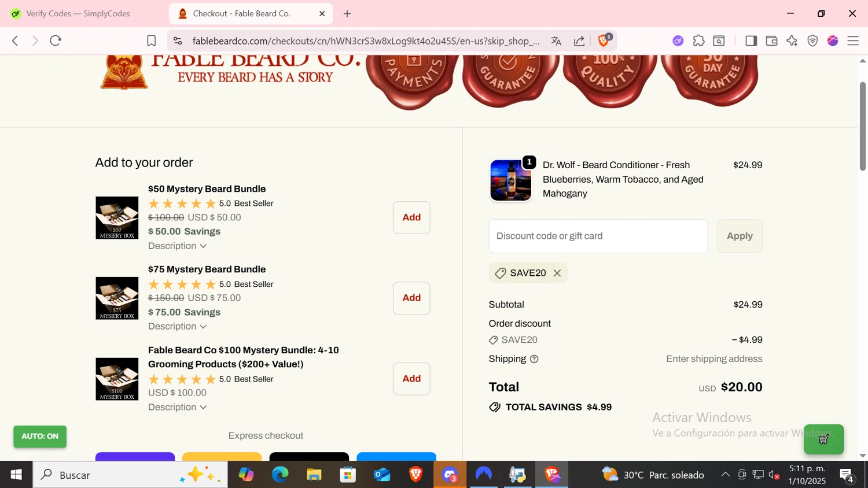Open Leo AI sparkle icon
868x488 pixels.
tap(792, 40)
